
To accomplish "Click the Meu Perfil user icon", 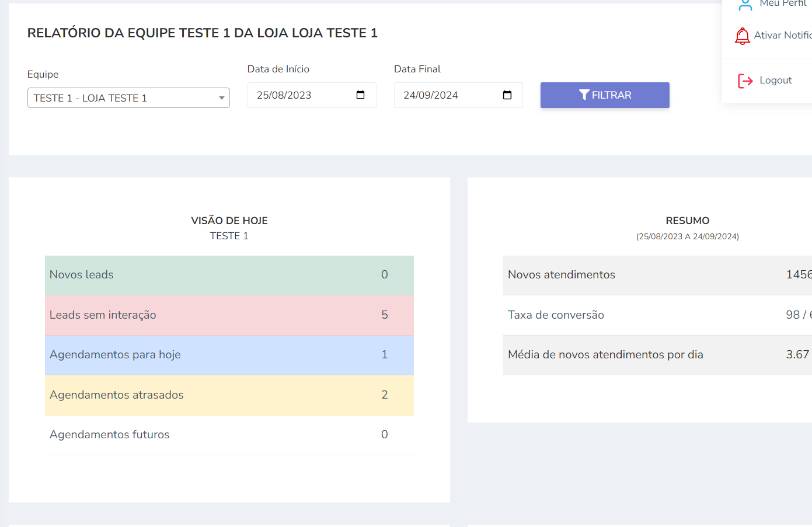I will pos(745,5).
